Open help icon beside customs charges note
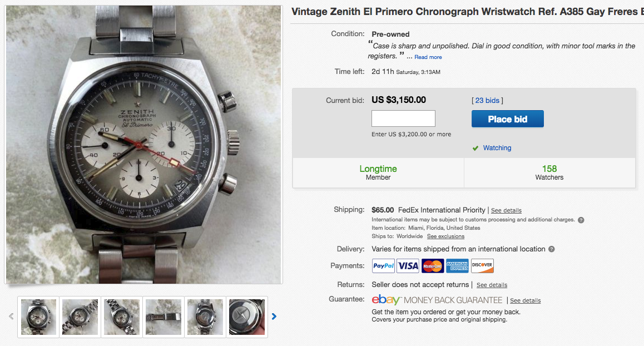 [x=581, y=220]
